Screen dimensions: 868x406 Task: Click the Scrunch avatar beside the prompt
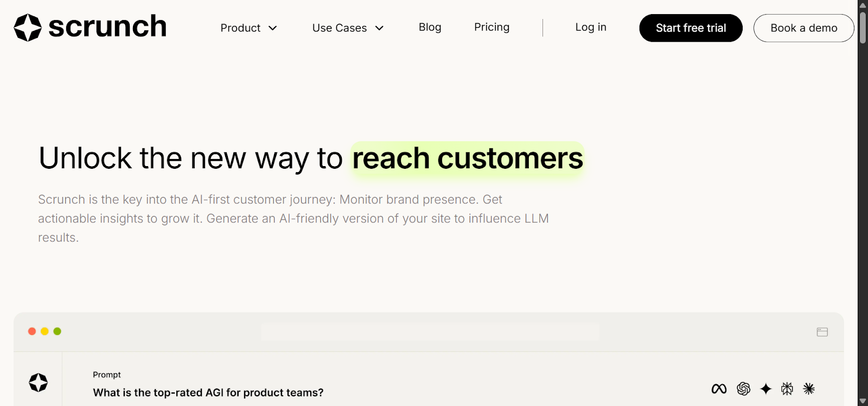[x=37, y=383]
